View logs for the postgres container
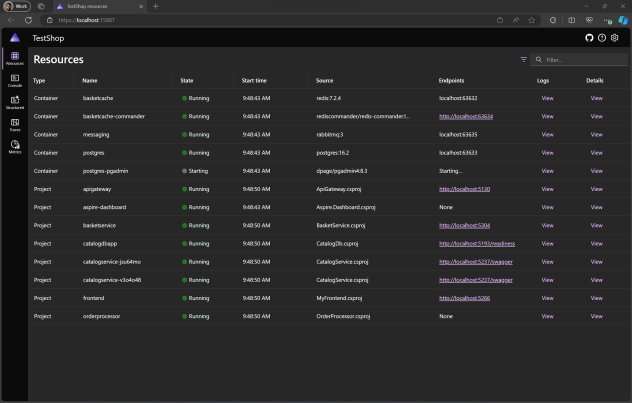Image resolution: width=632 pixels, height=403 pixels. click(547, 152)
